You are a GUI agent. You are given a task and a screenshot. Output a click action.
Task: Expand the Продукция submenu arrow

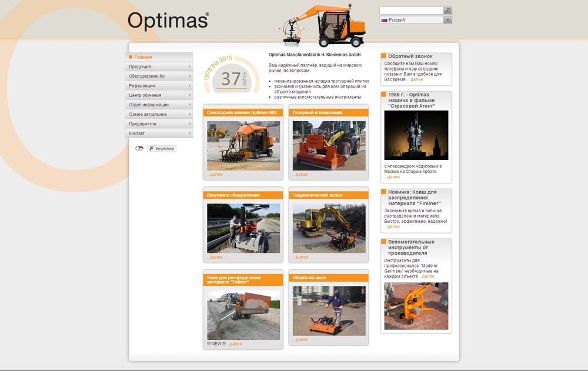click(190, 66)
